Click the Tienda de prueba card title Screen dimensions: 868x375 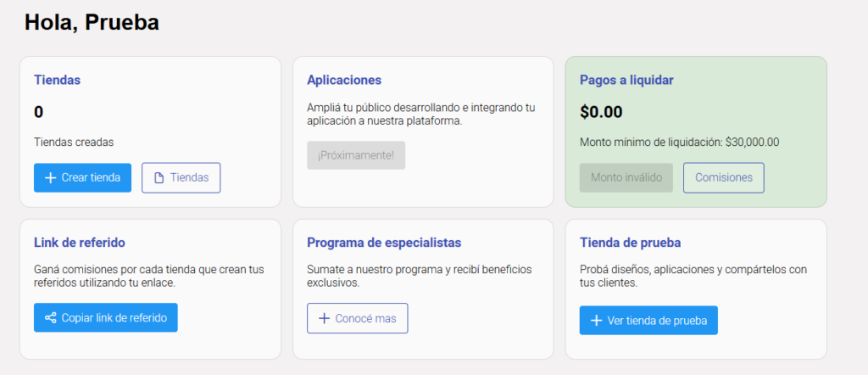(631, 243)
